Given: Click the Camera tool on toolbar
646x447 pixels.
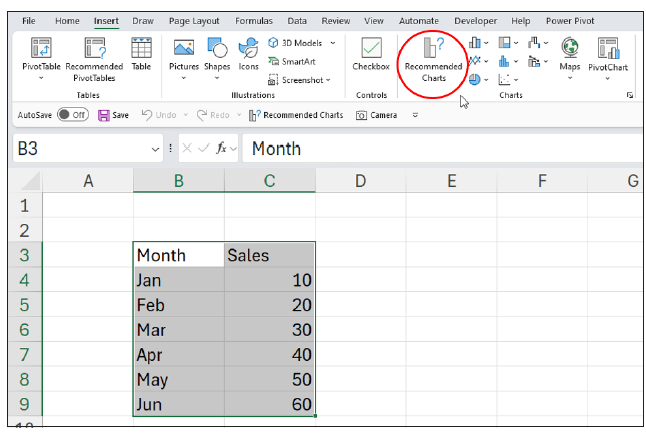Looking at the screenshot, I should pos(377,115).
